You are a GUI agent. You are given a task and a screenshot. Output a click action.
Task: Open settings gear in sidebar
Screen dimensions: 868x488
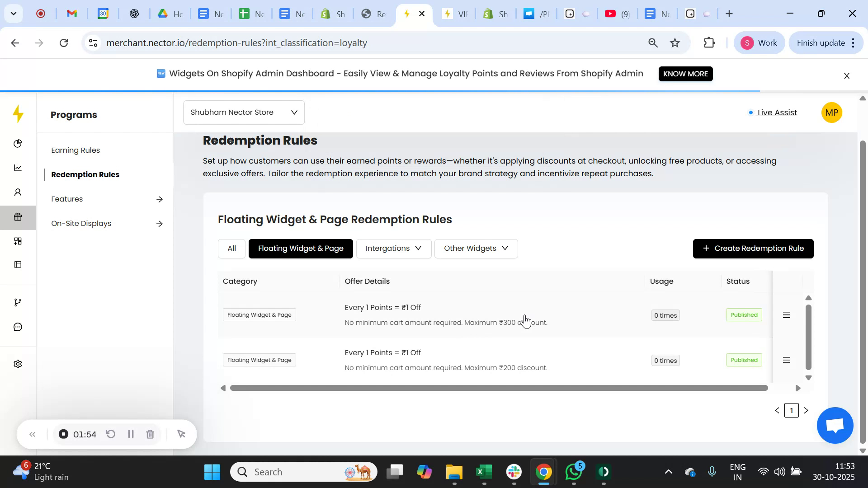[x=18, y=364]
